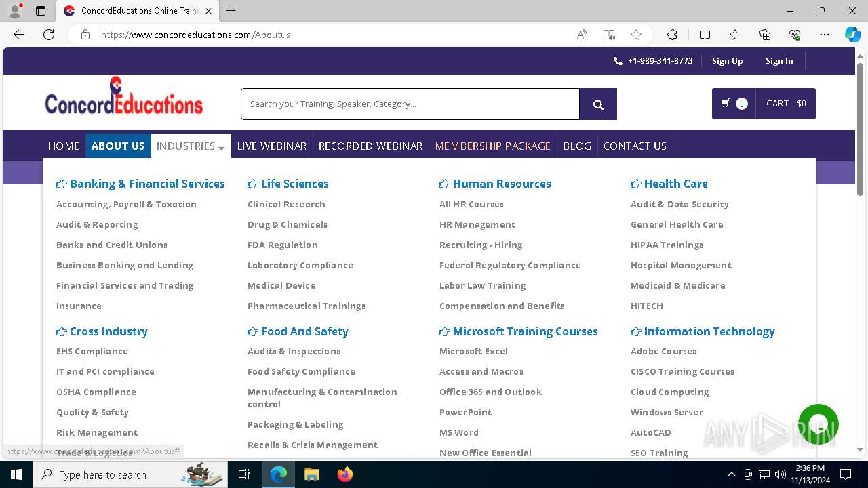868x488 pixels.
Task: Open Task View on taskbar
Action: (244, 474)
